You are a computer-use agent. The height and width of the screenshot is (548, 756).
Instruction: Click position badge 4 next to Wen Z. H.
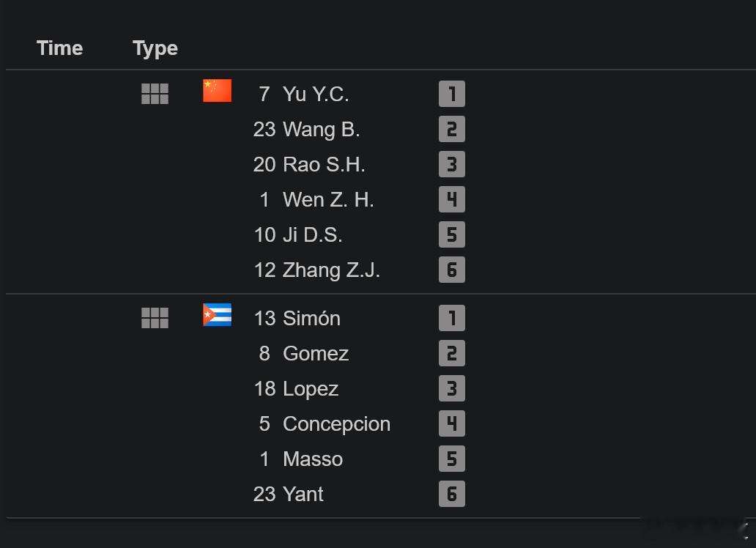coord(452,199)
